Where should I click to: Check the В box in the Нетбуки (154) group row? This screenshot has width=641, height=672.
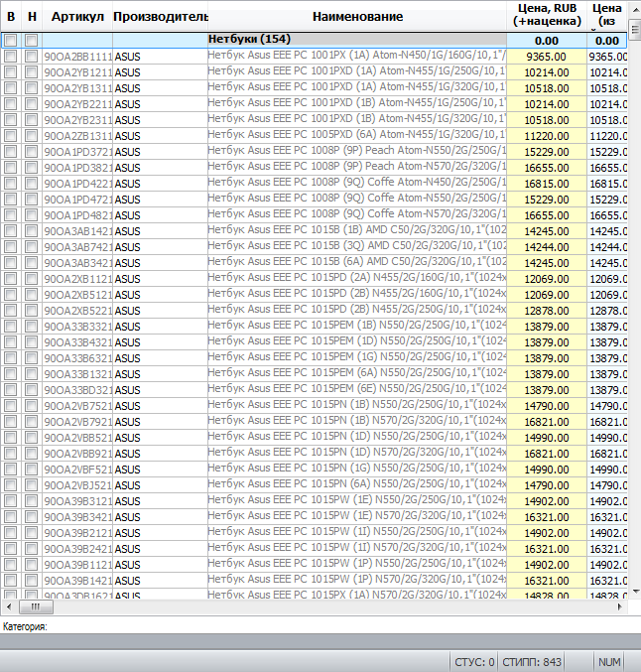click(11, 41)
